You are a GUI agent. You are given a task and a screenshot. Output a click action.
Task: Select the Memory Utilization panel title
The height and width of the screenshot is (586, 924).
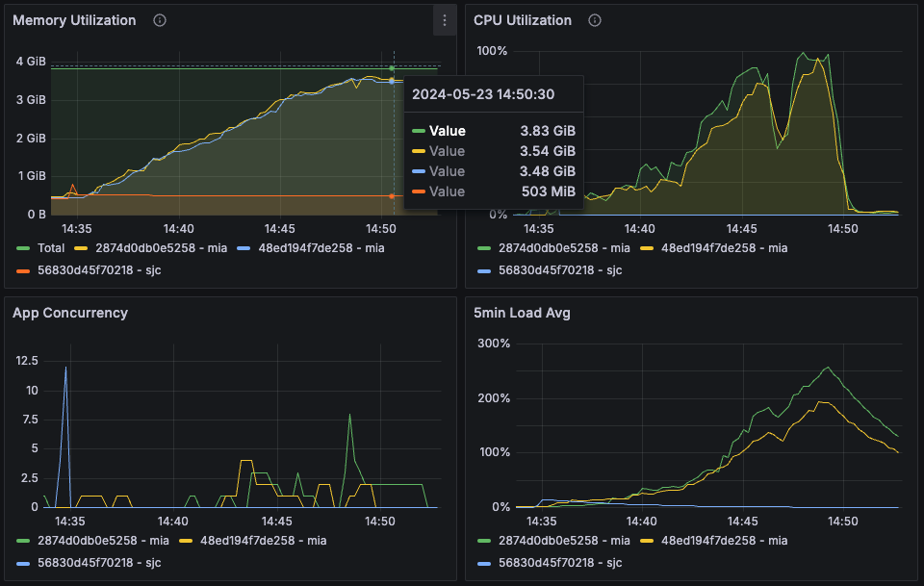pos(74,20)
